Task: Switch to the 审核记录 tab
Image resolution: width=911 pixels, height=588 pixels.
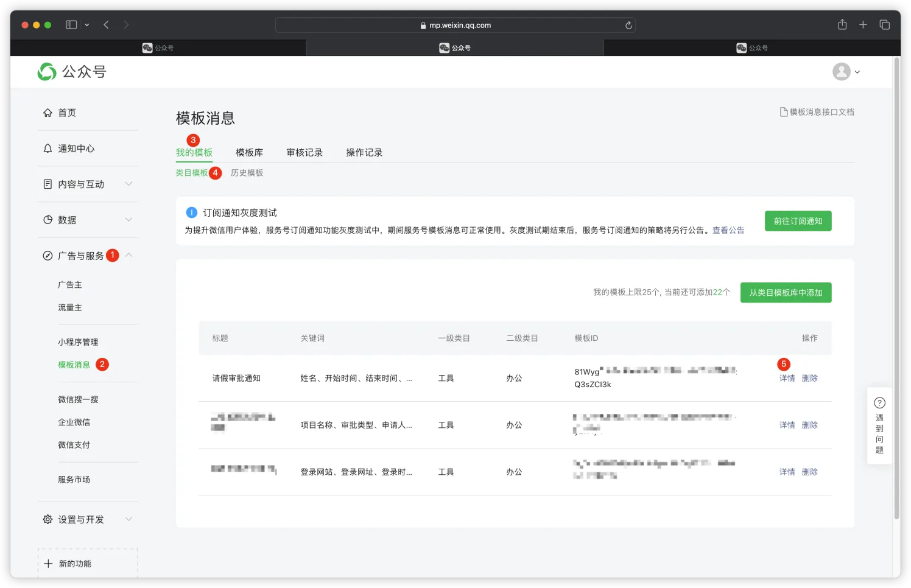Action: click(x=304, y=153)
